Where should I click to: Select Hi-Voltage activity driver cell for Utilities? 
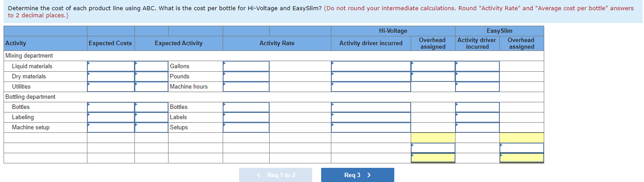(x=371, y=86)
